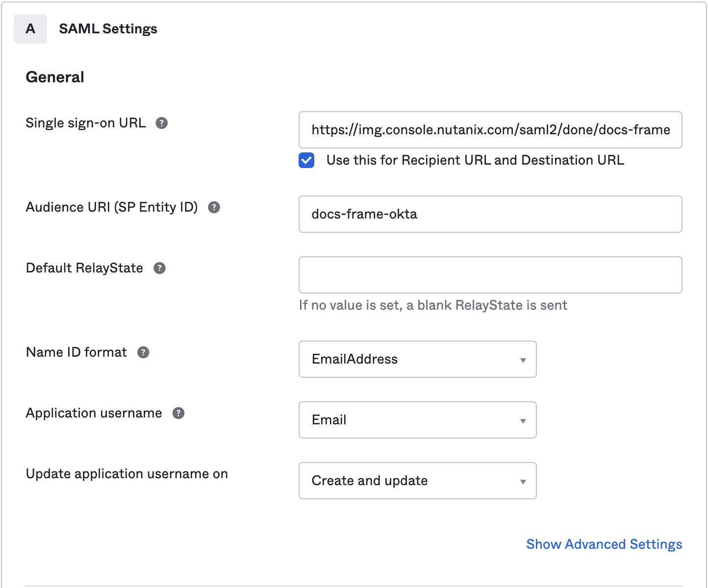This screenshot has height=588, width=708.
Task: Focus the Audience URI text field
Action: point(490,214)
